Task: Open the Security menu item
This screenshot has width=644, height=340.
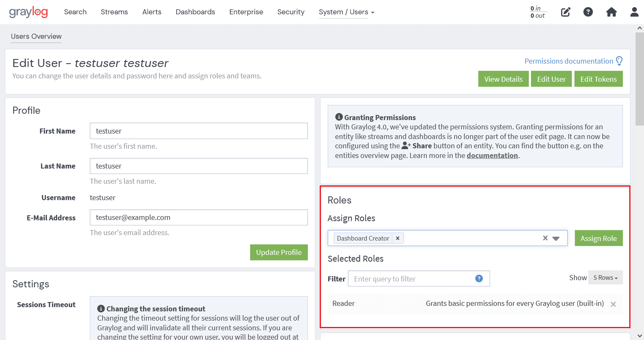Action: click(x=291, y=12)
